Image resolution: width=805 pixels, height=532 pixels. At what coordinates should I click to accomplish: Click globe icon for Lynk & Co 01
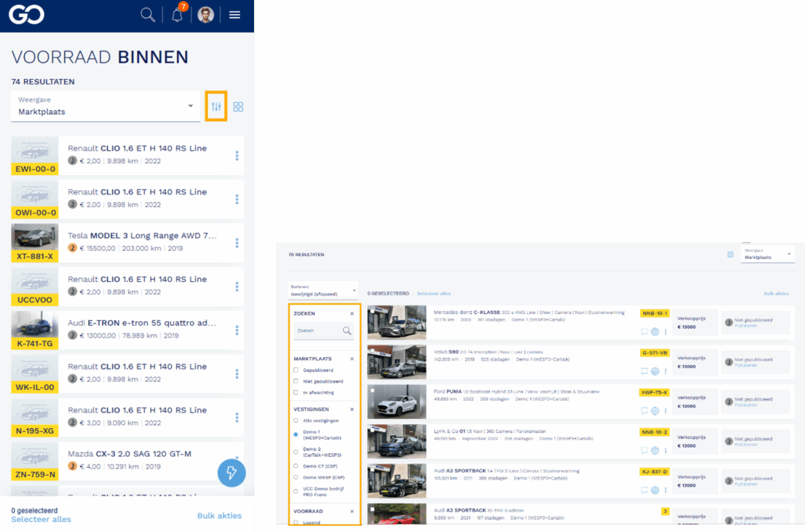click(x=655, y=451)
